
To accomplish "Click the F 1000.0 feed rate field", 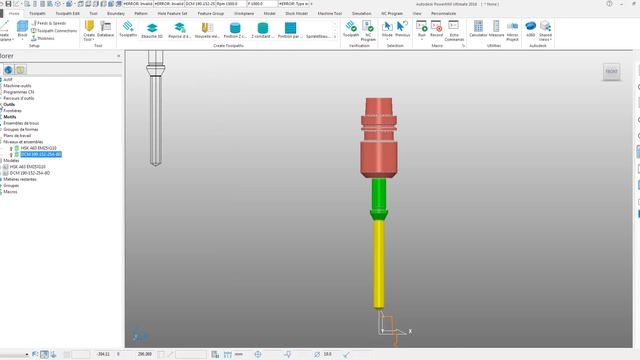I will point(262,4).
